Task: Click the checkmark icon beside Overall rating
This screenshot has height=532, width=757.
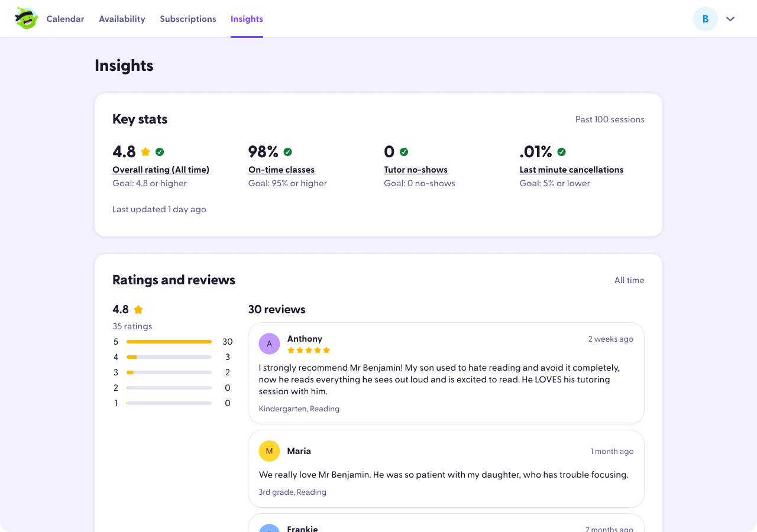Action: (x=160, y=151)
